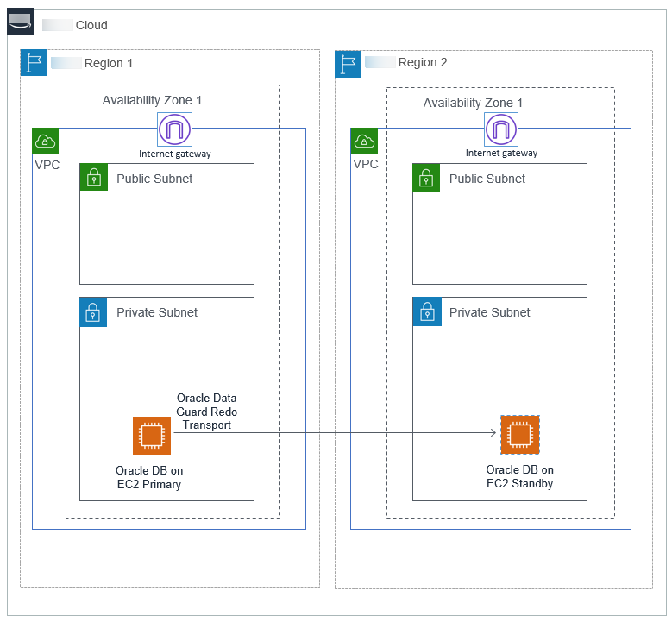Click the cloud logo icon at top-left
672x629 pixels.
tap(20, 22)
